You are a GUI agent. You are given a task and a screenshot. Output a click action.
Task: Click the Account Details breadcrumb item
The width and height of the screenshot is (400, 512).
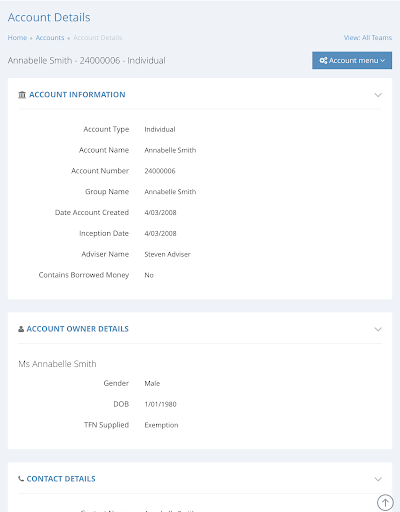click(98, 38)
